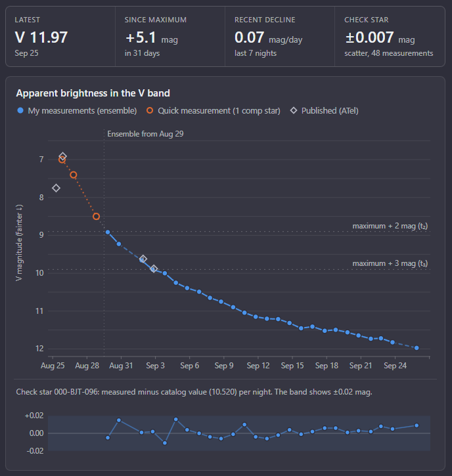Click the orange quick-measurement point near magnitude 7.4
Viewport: 452px width, 476px height.
click(73, 175)
